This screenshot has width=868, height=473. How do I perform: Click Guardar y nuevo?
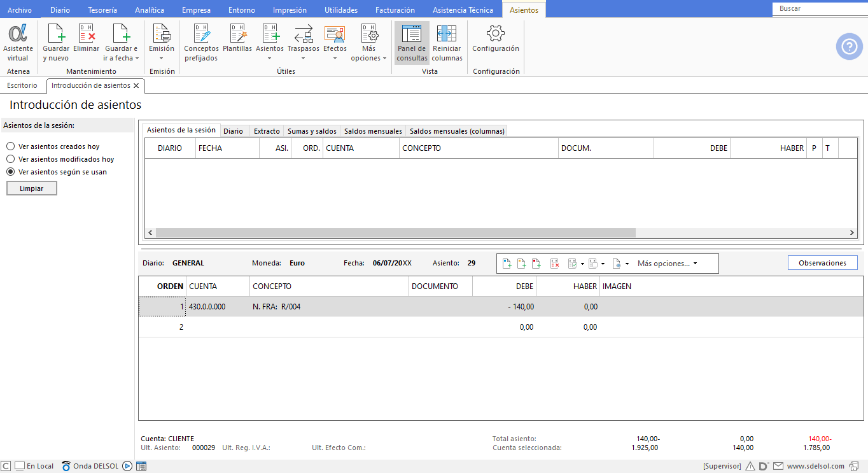56,43
